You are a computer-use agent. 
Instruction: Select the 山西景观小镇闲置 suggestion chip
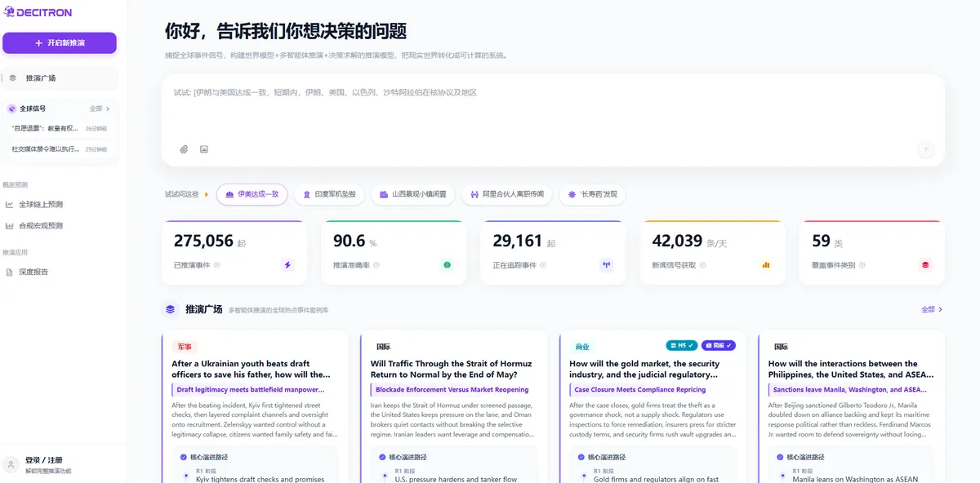pyautogui.click(x=412, y=194)
